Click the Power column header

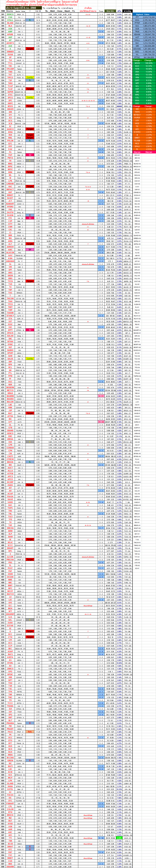(x=101, y=11)
